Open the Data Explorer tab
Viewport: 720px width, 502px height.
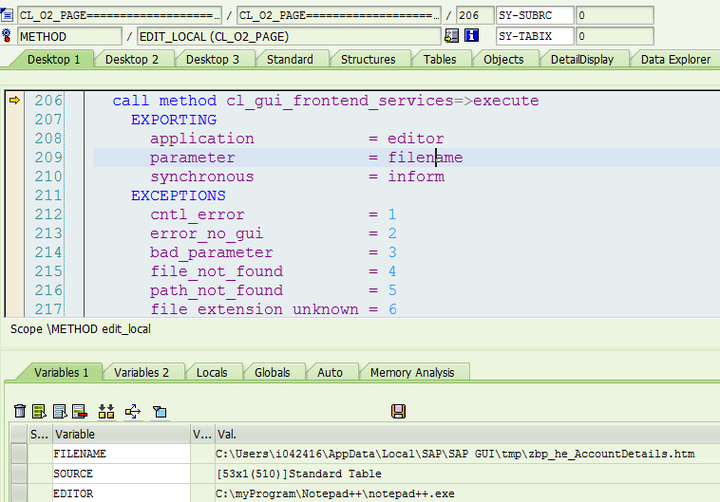[x=675, y=59]
